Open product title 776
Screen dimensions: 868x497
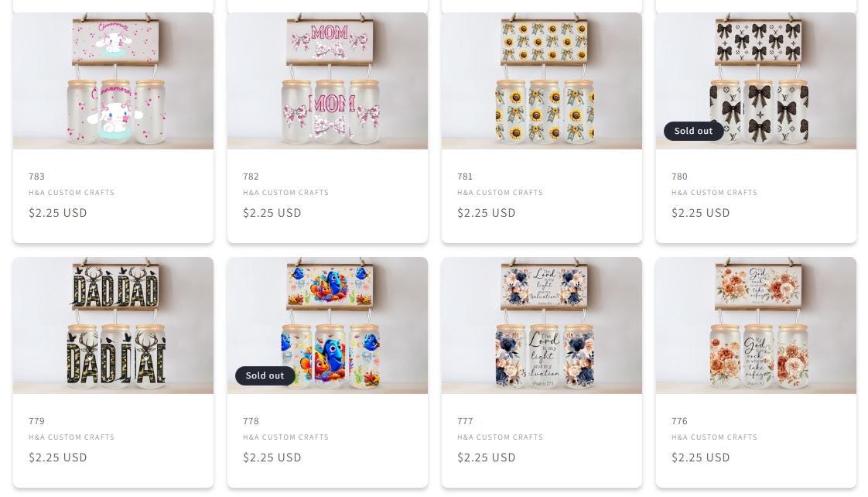point(679,421)
